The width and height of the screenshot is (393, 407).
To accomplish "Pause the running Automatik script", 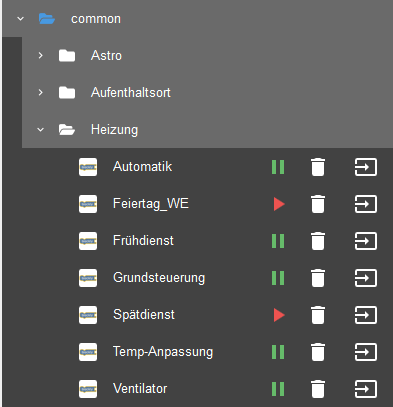I will click(x=278, y=167).
